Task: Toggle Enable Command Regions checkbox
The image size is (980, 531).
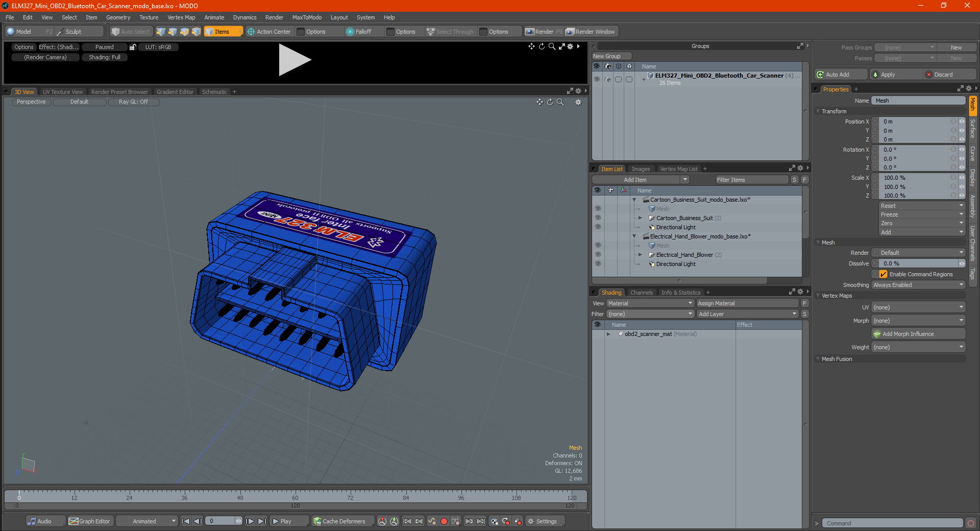Action: 883,274
